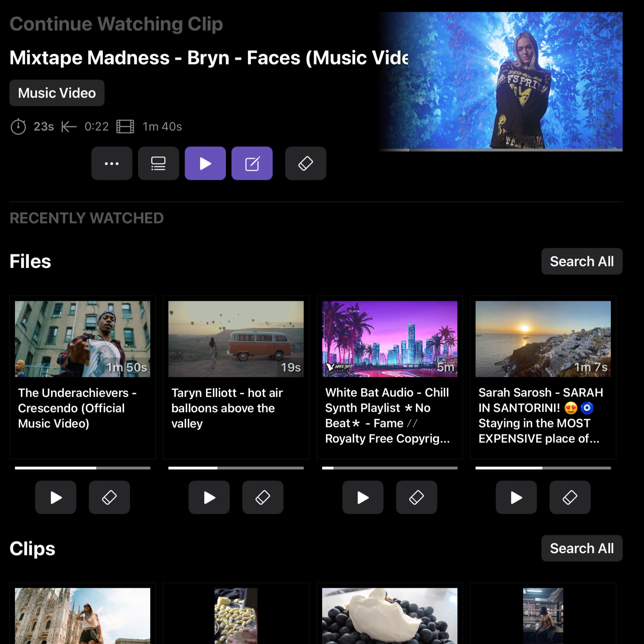Image resolution: width=644 pixels, height=644 pixels.
Task: Open the more options ellipsis menu
Action: [112, 163]
